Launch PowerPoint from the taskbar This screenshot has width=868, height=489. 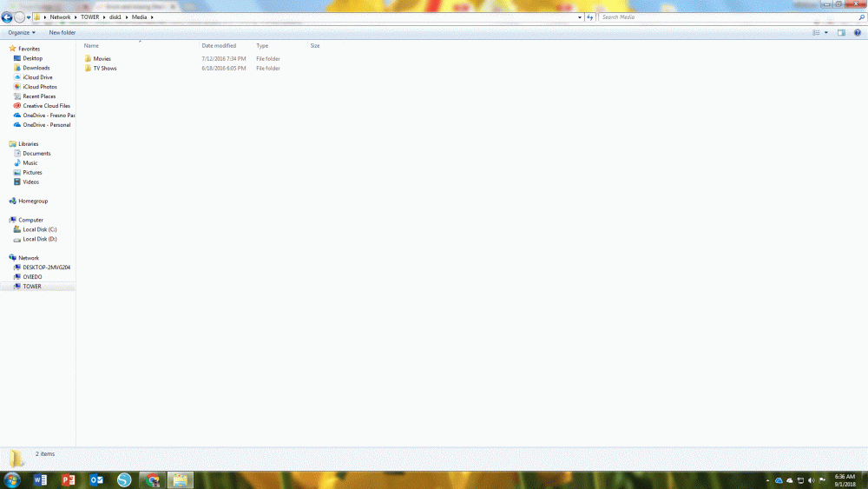68,480
